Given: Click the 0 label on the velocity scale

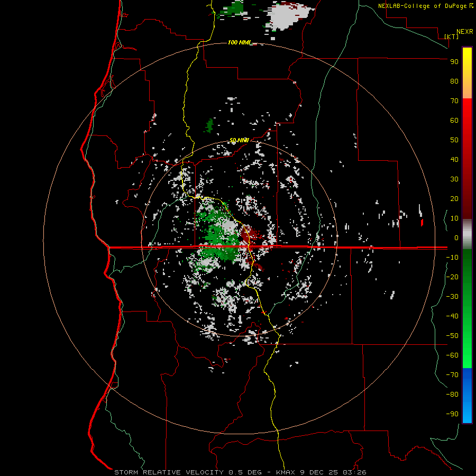Looking at the screenshot, I should (456, 237).
